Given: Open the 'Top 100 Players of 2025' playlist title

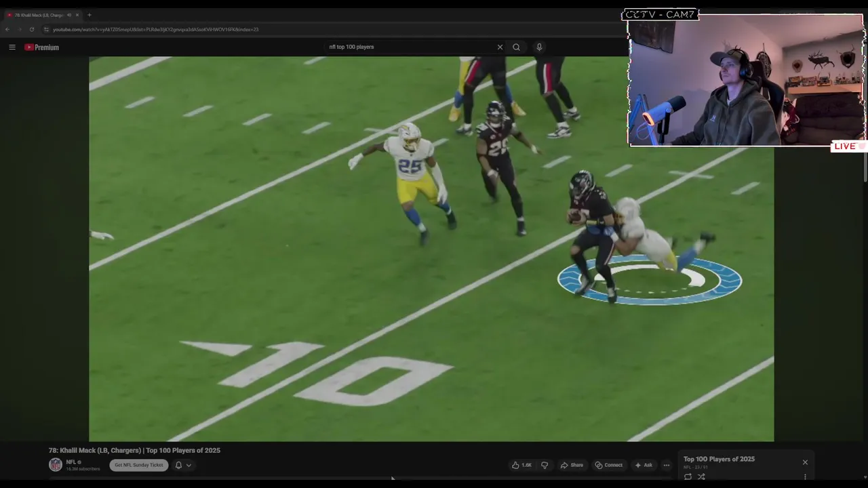Looking at the screenshot, I should click(x=719, y=459).
